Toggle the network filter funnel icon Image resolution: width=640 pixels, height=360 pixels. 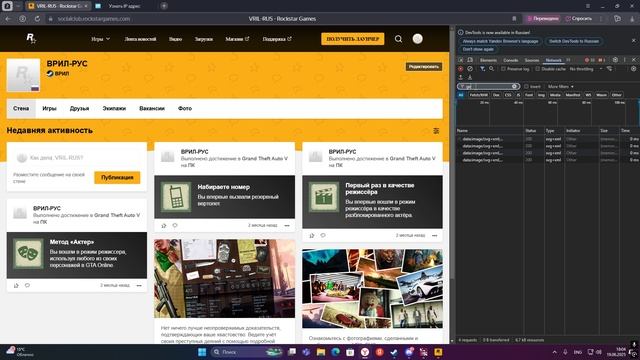click(x=482, y=69)
